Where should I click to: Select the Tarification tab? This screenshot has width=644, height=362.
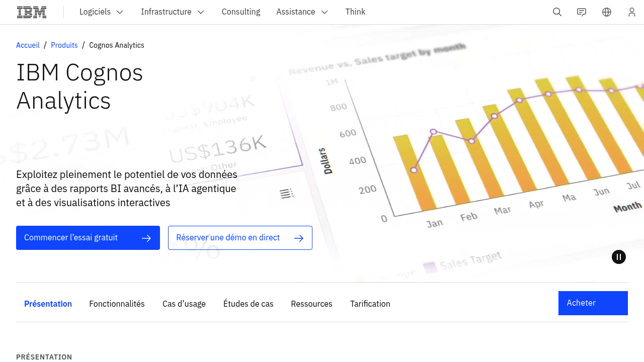(x=370, y=304)
